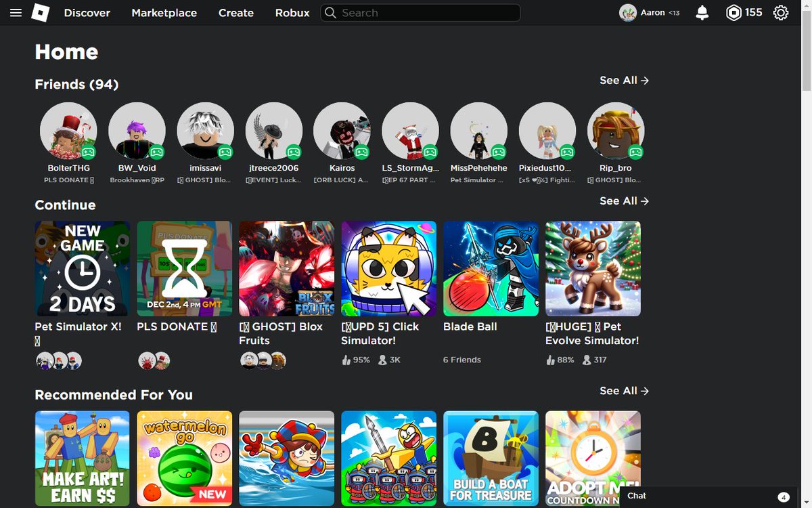Open the hamburger navigation menu
This screenshot has height=508, width=812.
16,13
